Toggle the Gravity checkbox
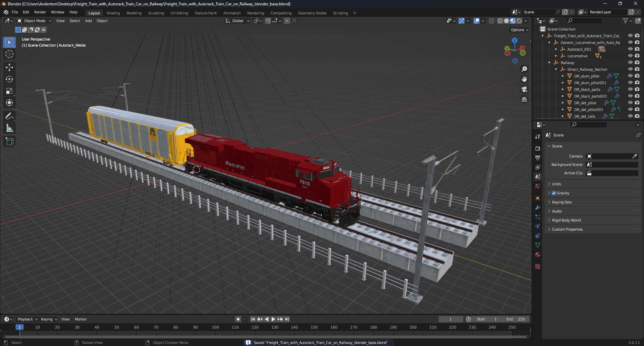Image resolution: width=644 pixels, height=346 pixels. coord(554,193)
